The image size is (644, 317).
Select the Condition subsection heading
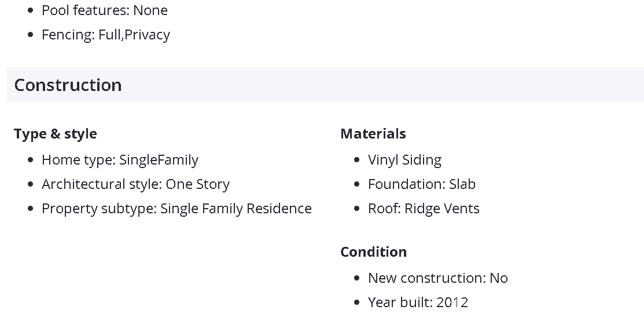click(x=373, y=252)
